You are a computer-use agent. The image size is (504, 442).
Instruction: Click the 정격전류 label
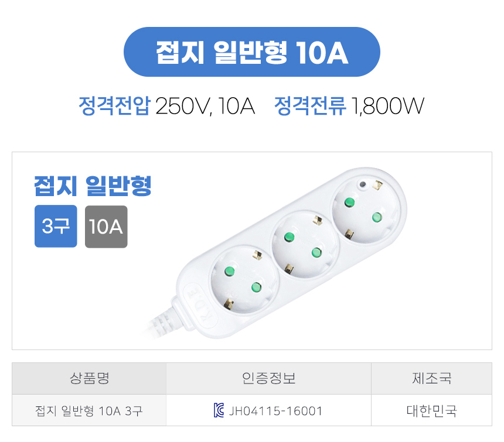310,107
